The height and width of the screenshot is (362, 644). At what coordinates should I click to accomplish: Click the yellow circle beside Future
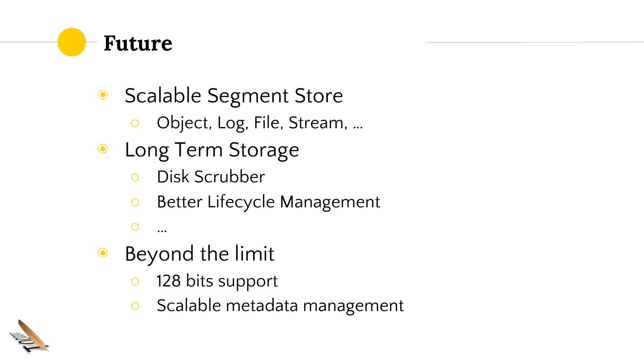tap(72, 42)
